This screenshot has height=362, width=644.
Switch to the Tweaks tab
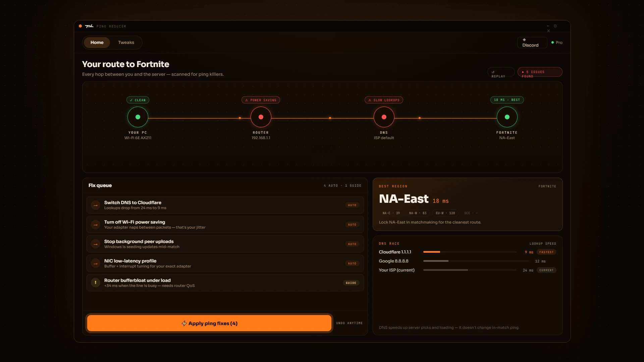click(126, 43)
